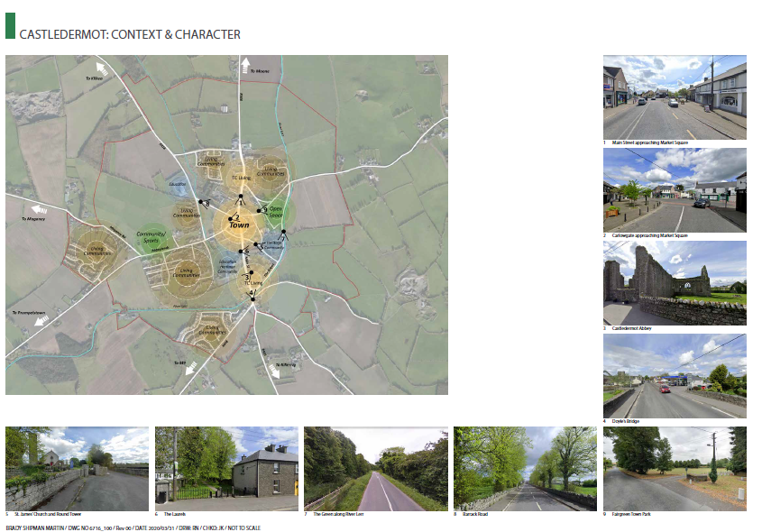Open the Green along River Lerr photo

click(375, 469)
